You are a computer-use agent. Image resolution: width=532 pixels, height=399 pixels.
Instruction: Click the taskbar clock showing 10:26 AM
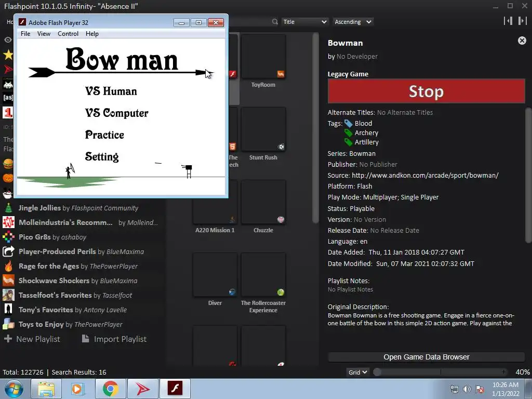click(x=506, y=389)
